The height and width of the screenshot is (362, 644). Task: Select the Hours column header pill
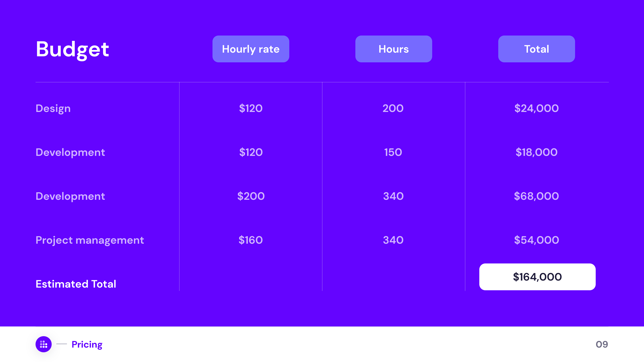[x=393, y=49]
